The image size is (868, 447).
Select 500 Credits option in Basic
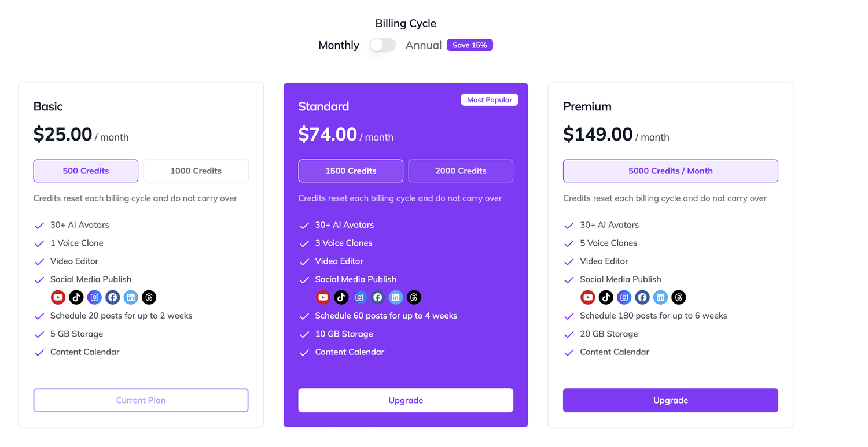point(86,171)
